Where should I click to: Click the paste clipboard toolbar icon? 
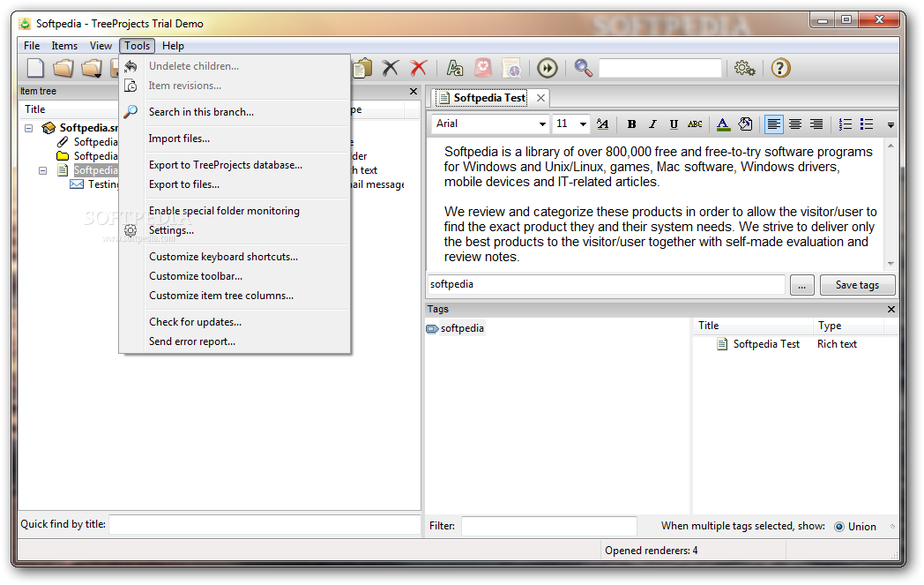point(363,69)
